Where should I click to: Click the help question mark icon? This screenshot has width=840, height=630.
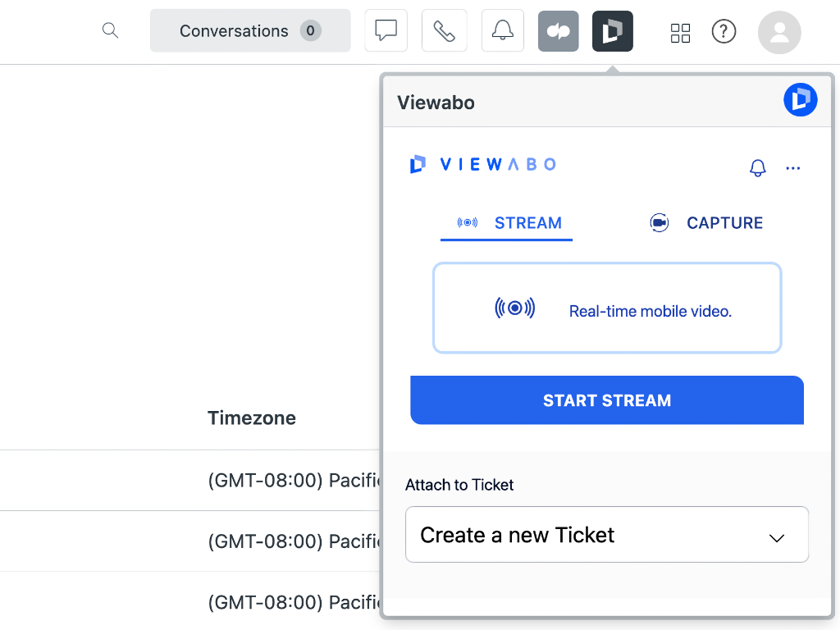pos(723,32)
